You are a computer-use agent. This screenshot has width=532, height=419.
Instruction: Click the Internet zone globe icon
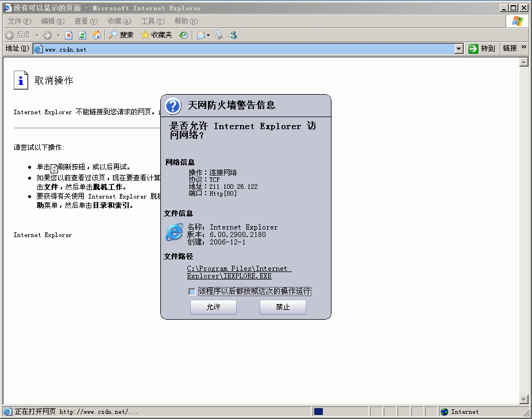pos(444,412)
